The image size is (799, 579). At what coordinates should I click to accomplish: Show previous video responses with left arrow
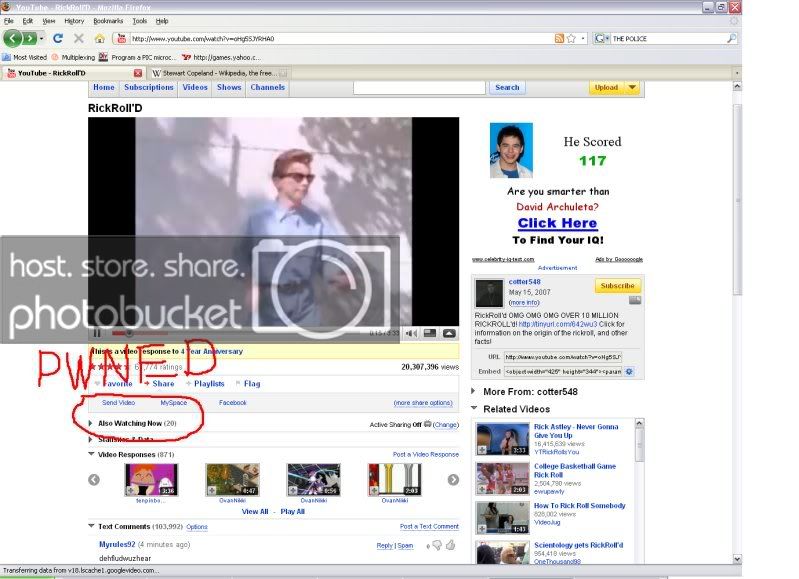coord(94,480)
